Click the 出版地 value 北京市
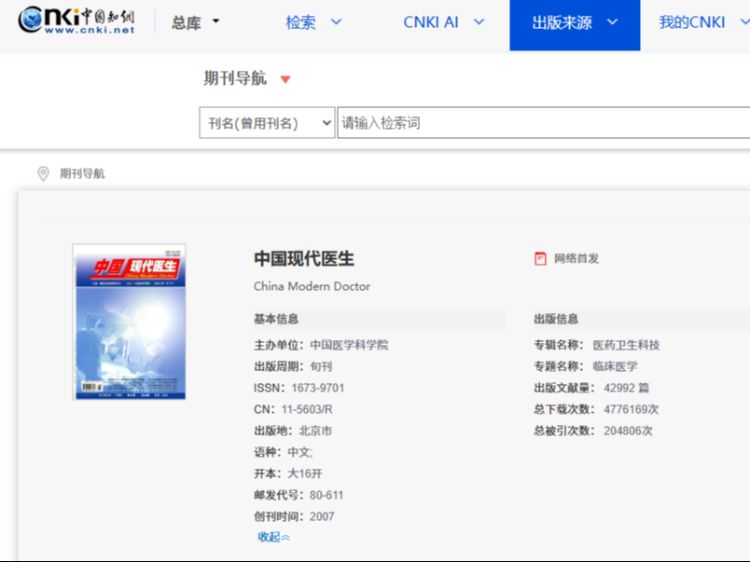 (x=315, y=430)
